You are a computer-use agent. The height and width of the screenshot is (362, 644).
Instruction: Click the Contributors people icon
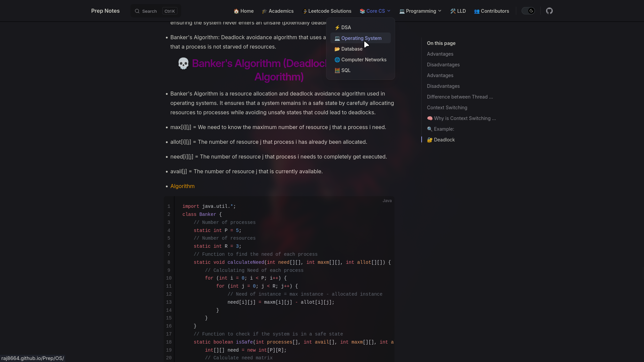tap(477, 11)
